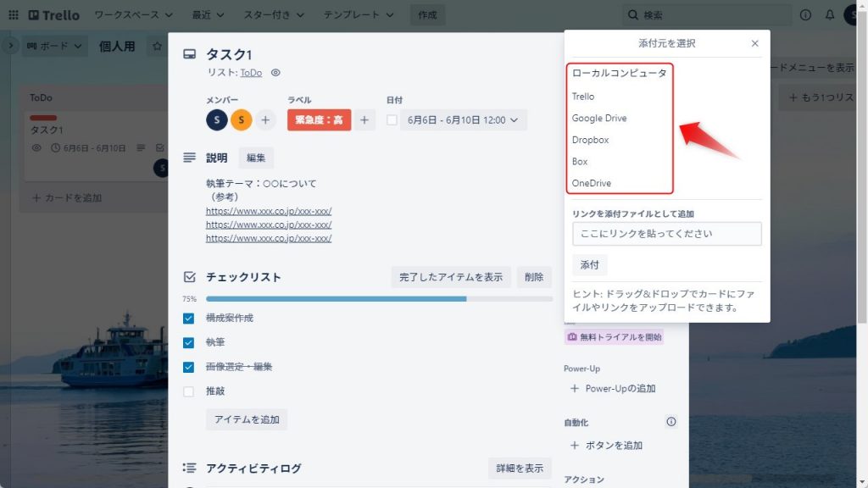The image size is (868, 488).
Task: Click 無料トライアルを開始 button
Action: [614, 337]
